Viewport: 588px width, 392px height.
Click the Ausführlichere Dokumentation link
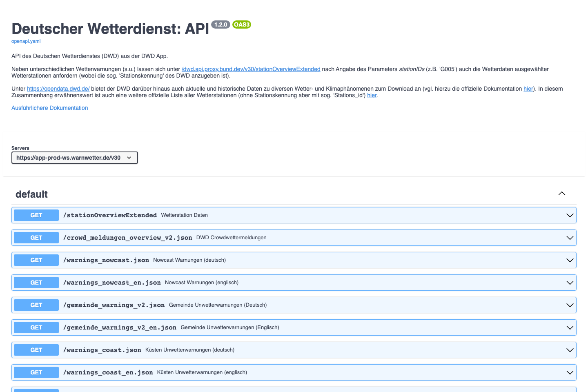pos(49,108)
